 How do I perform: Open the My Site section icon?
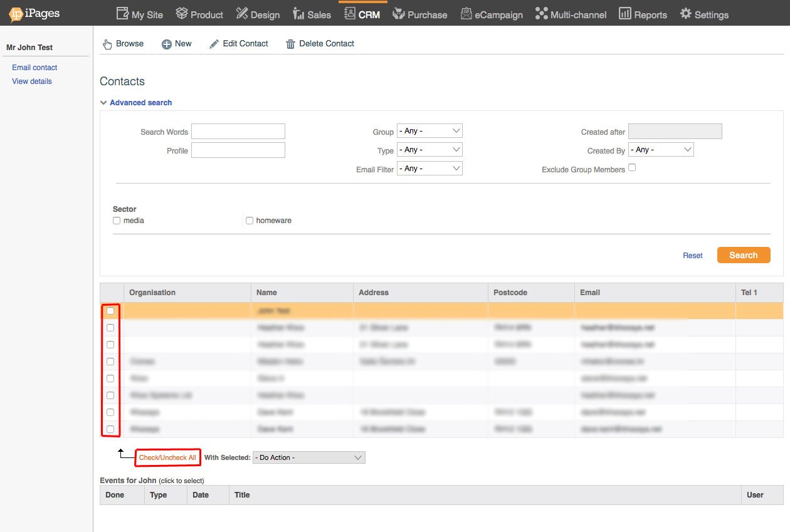(122, 14)
